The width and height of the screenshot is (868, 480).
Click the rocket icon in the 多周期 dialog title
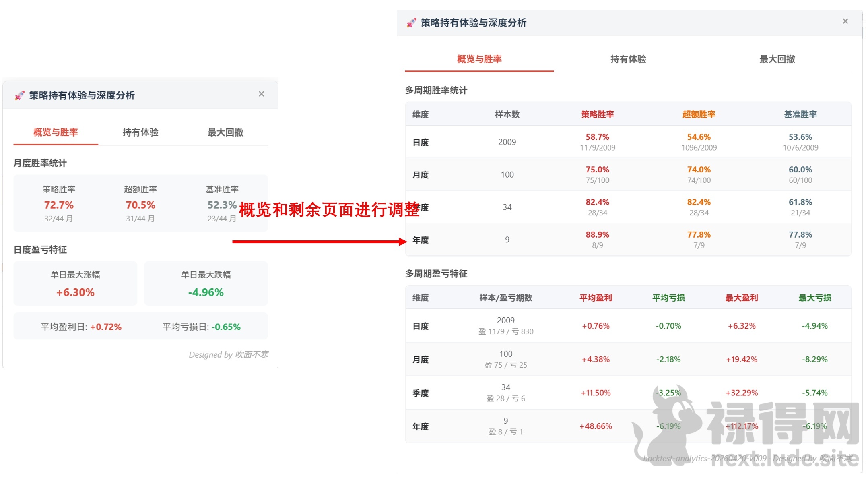[411, 23]
